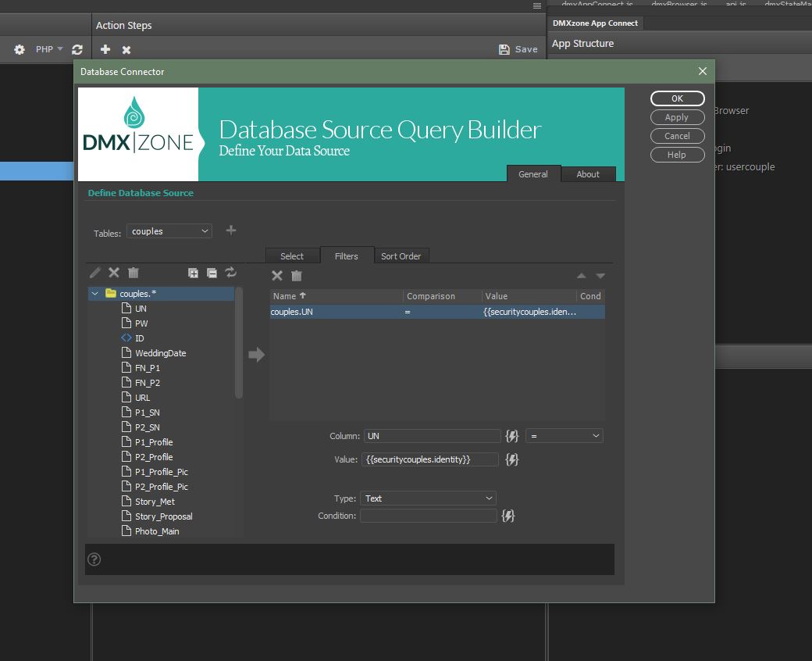Collapse all tree nodes icon
This screenshot has width=812, height=661.
(212, 273)
